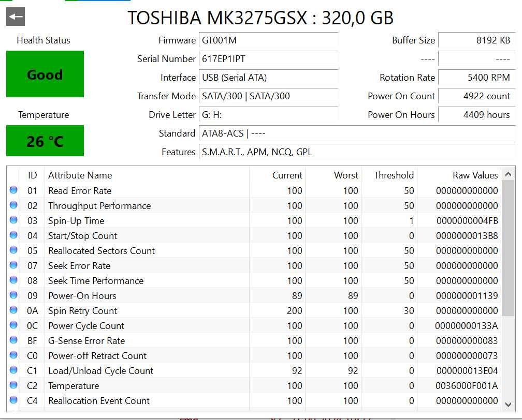Click status dot for Load/Unload Cycle Count
The image size is (522, 420).
pyautogui.click(x=13, y=370)
